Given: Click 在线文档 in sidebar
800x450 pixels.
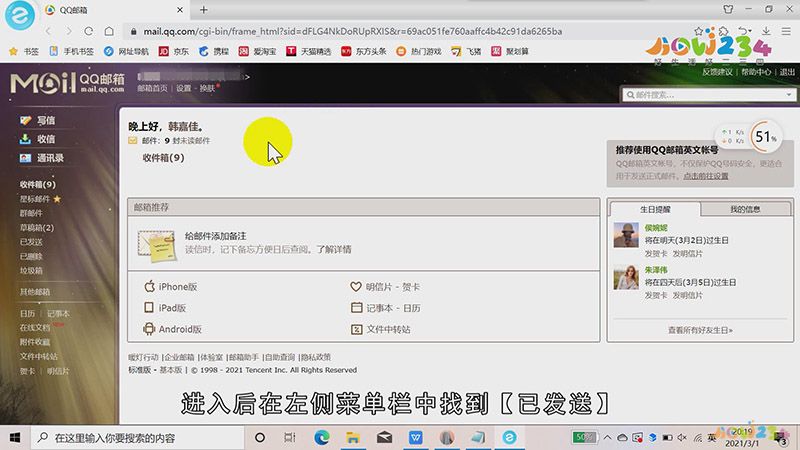Looking at the screenshot, I should point(35,328).
